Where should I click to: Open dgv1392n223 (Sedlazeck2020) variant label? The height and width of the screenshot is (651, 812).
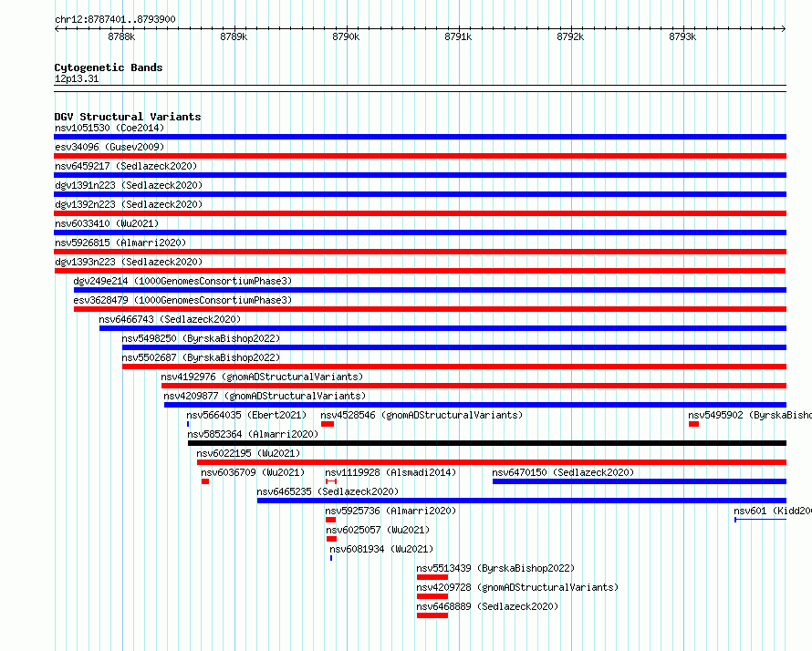pos(129,204)
